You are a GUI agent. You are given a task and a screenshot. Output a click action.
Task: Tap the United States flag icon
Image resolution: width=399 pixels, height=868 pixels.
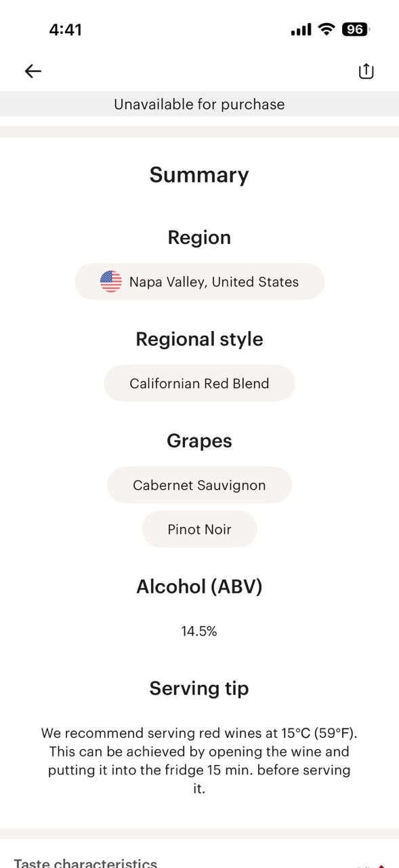pyautogui.click(x=110, y=281)
